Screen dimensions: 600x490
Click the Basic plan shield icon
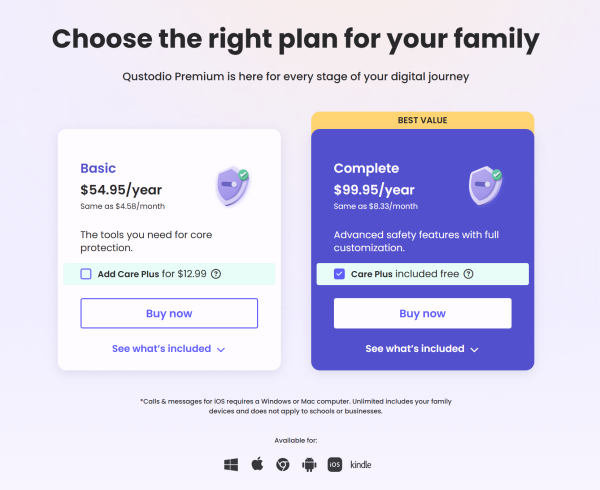[232, 186]
